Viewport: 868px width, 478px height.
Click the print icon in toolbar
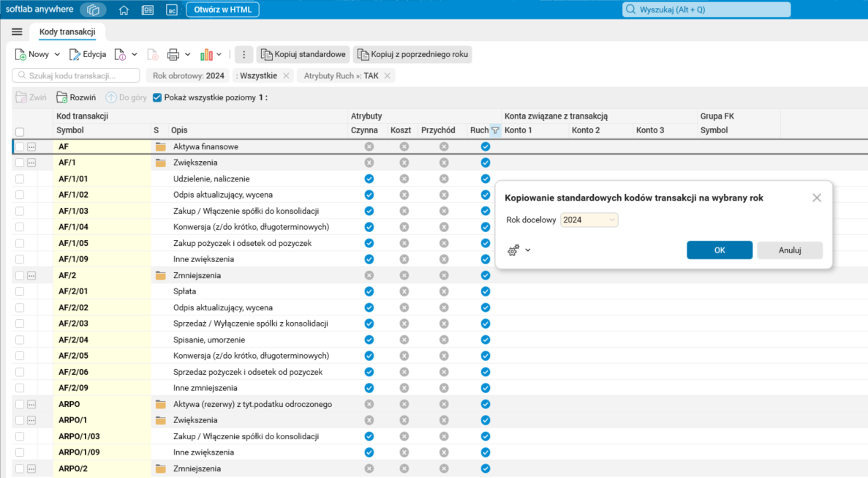173,54
